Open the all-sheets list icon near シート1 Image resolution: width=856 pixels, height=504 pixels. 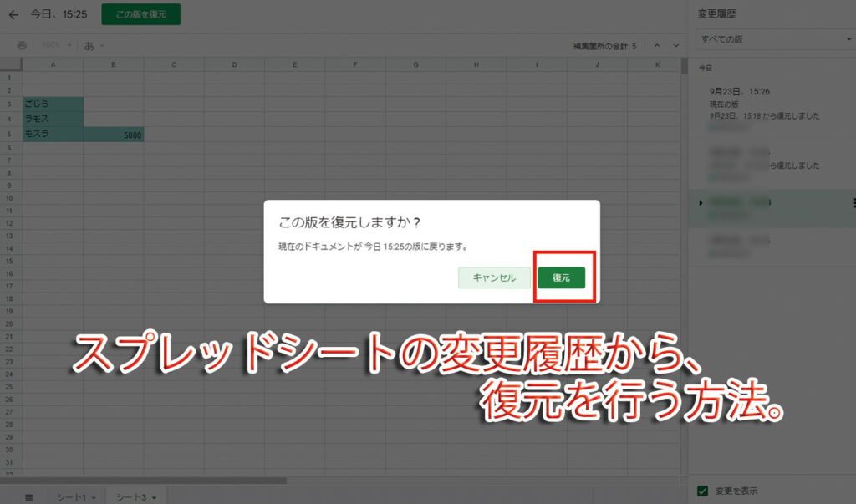[x=30, y=495]
